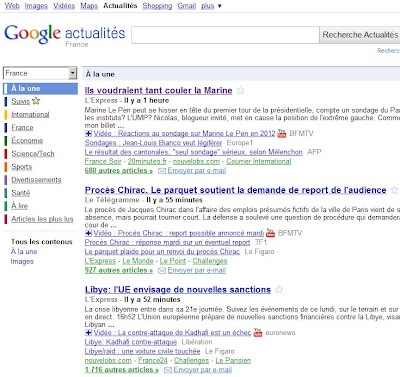400x377 pixels.
Task: Open the France24 source link
Action: (153, 360)
